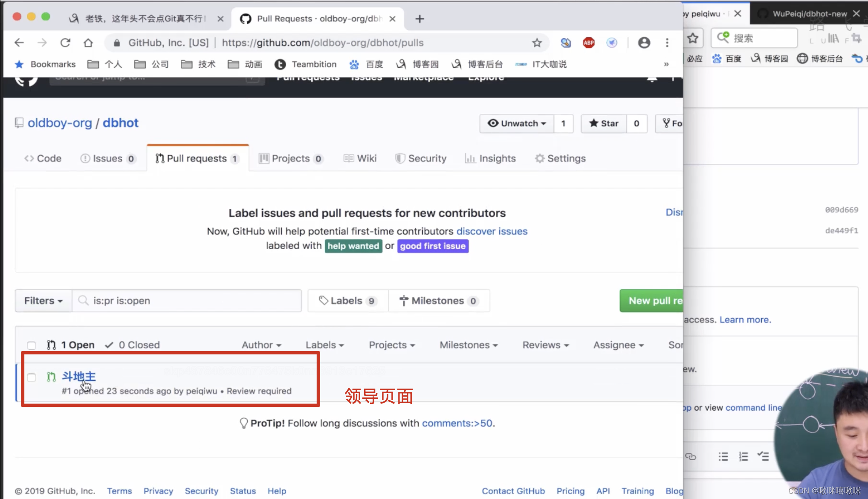Show more bookmarks with the chevron
This screenshot has width=868, height=499.
pos(666,64)
